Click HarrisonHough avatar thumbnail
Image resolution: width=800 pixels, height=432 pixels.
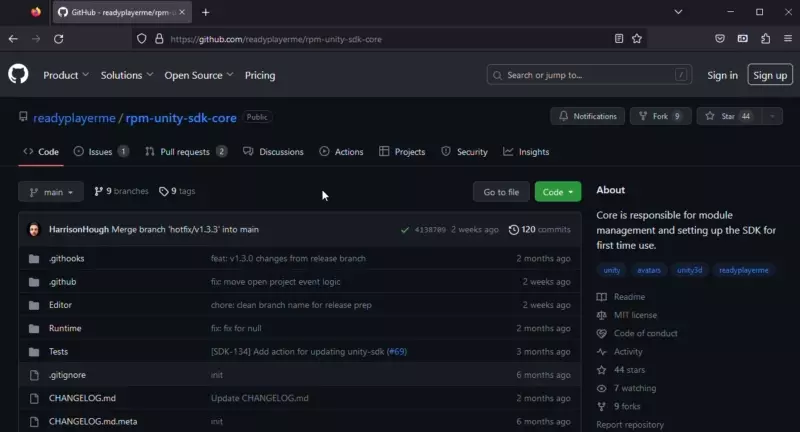[34, 230]
